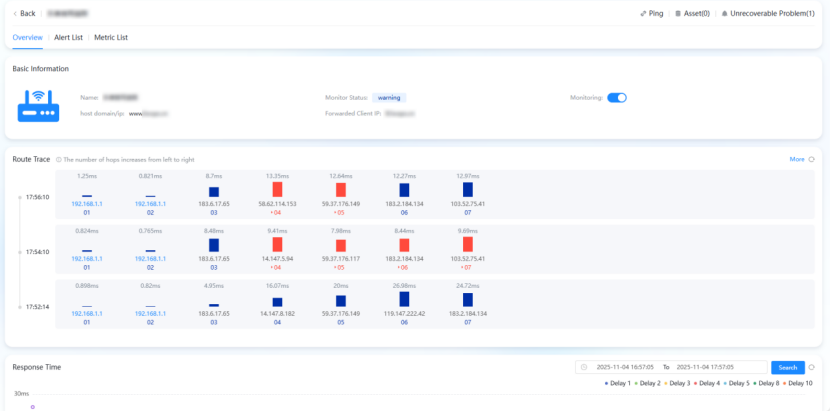Open the Asset(0) list icon
The image size is (831, 411).
tap(677, 14)
